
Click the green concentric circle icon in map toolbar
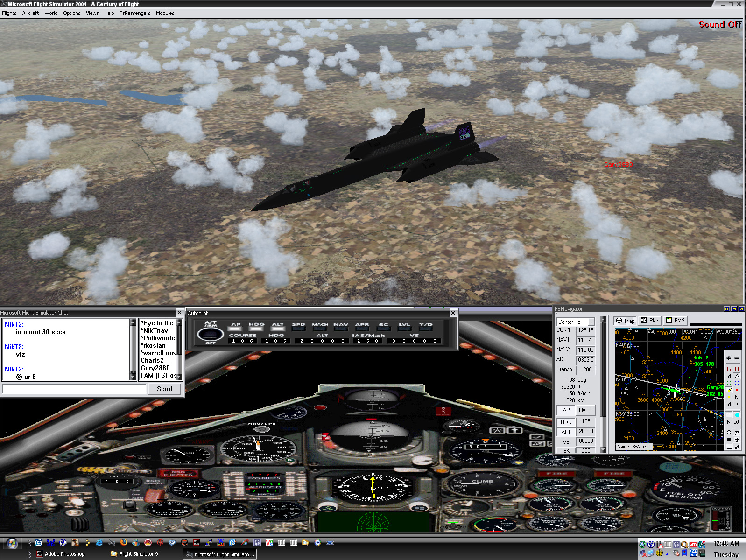[x=729, y=383]
